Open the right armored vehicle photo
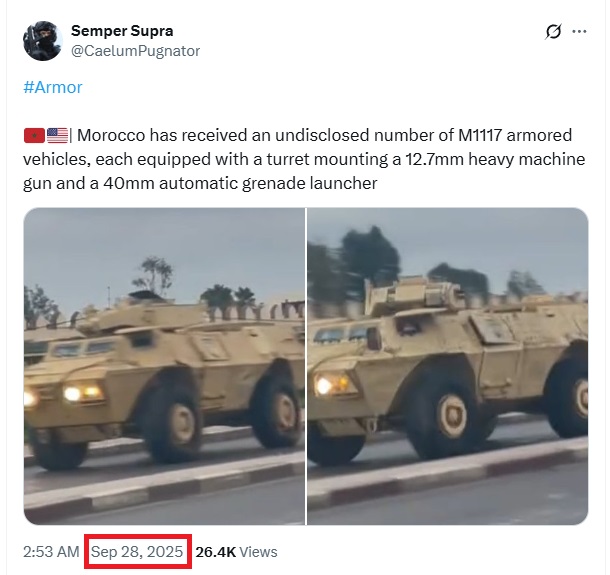The height and width of the screenshot is (575, 610). (x=448, y=366)
